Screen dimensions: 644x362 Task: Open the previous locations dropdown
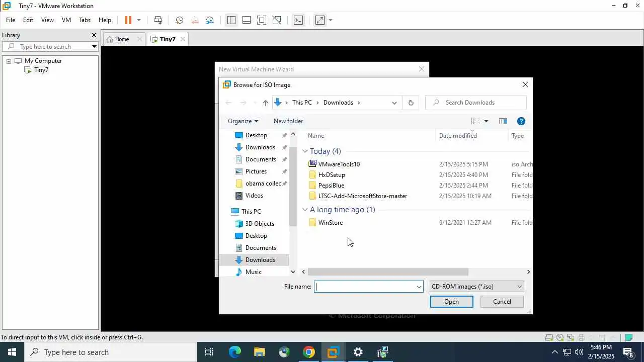point(394,103)
